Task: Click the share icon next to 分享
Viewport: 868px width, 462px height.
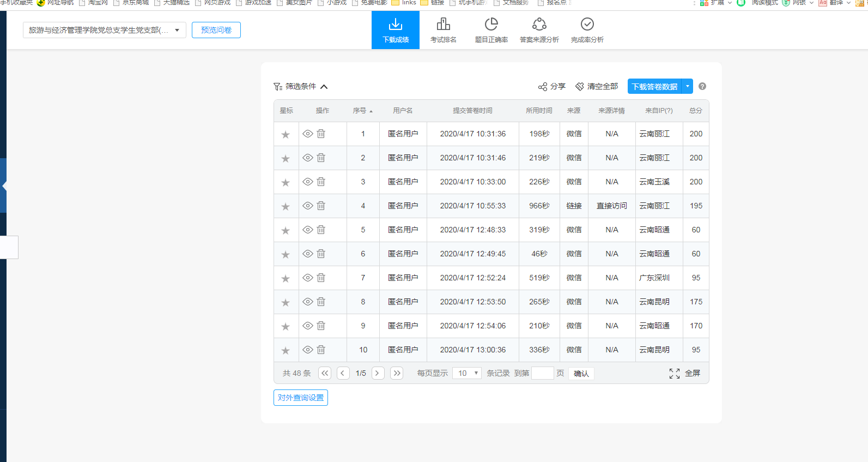Action: [x=543, y=87]
